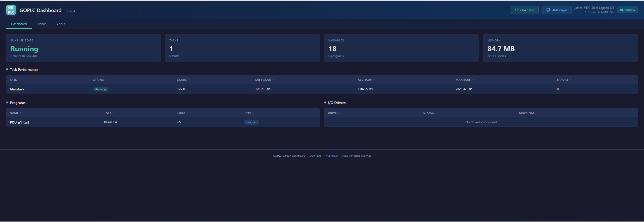Click the MainTask row name
The height and width of the screenshot is (222, 644).
17,89
